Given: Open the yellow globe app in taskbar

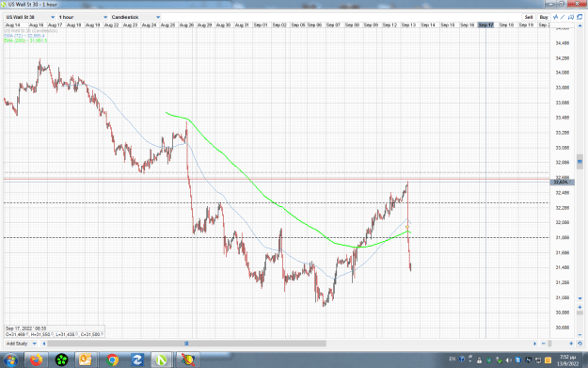Looking at the screenshot, I should (188, 360).
